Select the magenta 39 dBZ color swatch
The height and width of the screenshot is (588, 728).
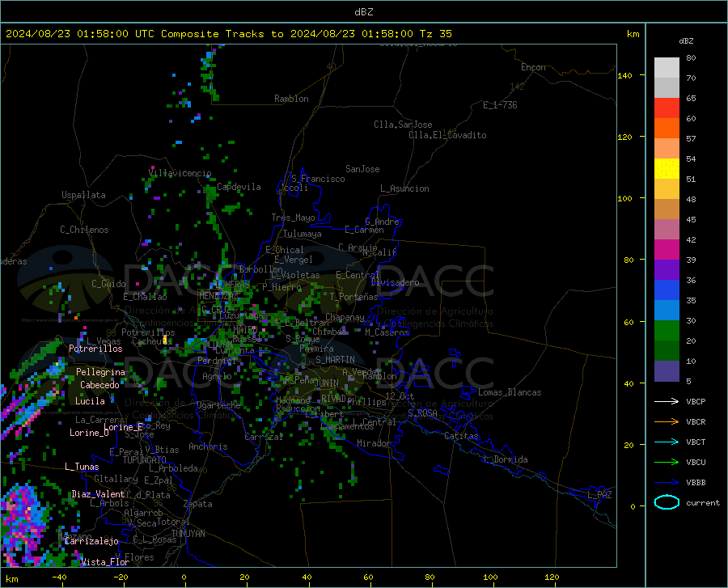667,250
